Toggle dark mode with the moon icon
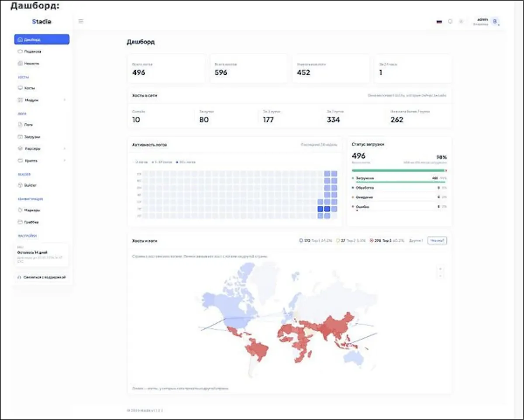The height and width of the screenshot is (420, 524). 450,21
